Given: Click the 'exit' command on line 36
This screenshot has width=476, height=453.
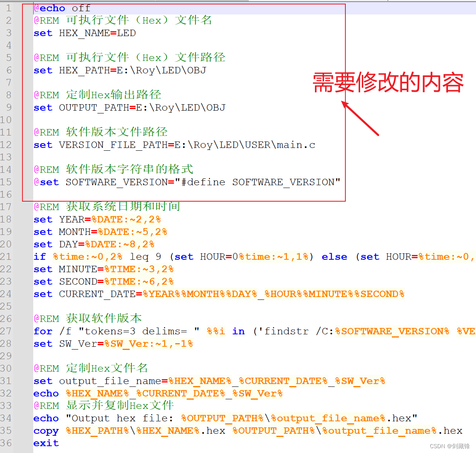Looking at the screenshot, I should pos(46,443).
